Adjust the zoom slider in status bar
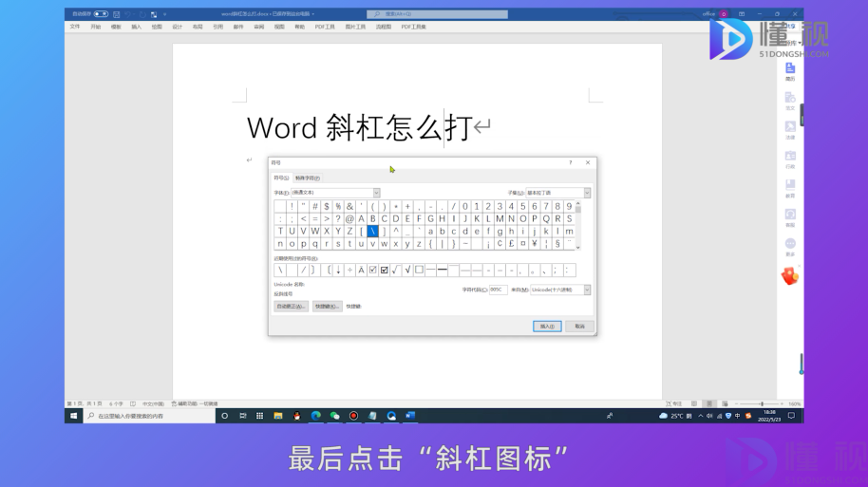This screenshot has height=487, width=868. click(x=761, y=404)
